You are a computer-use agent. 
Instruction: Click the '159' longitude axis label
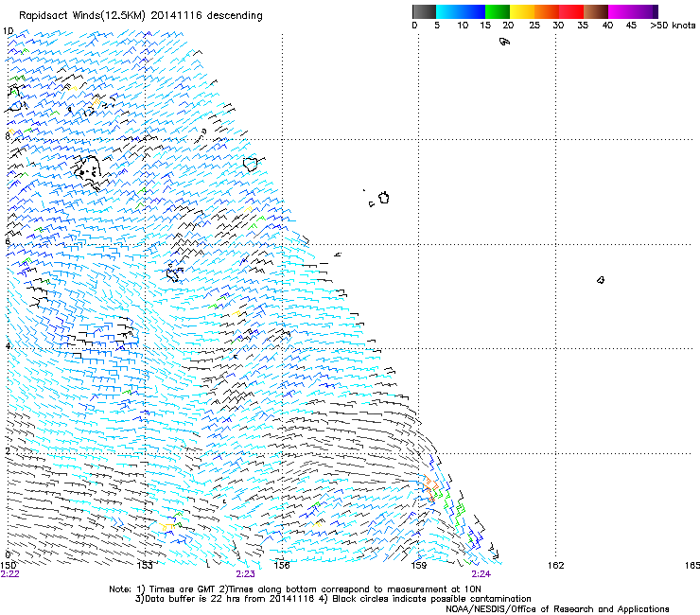point(419,566)
